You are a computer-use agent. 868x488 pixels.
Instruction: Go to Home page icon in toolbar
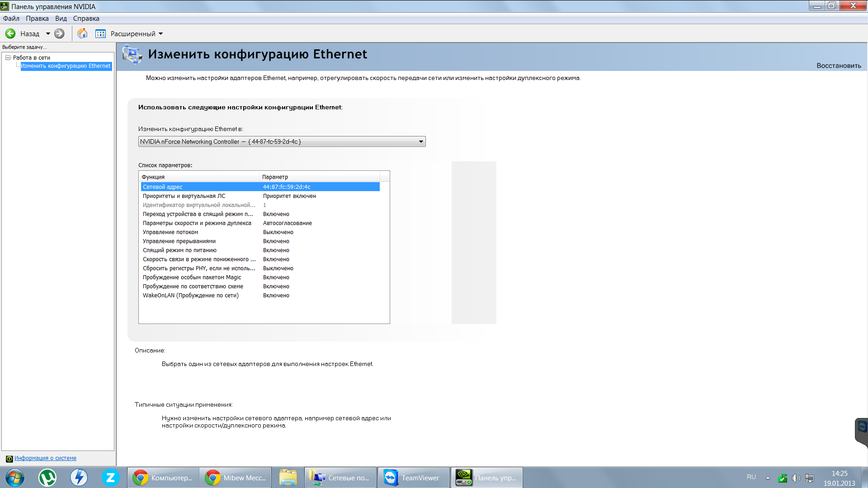82,33
